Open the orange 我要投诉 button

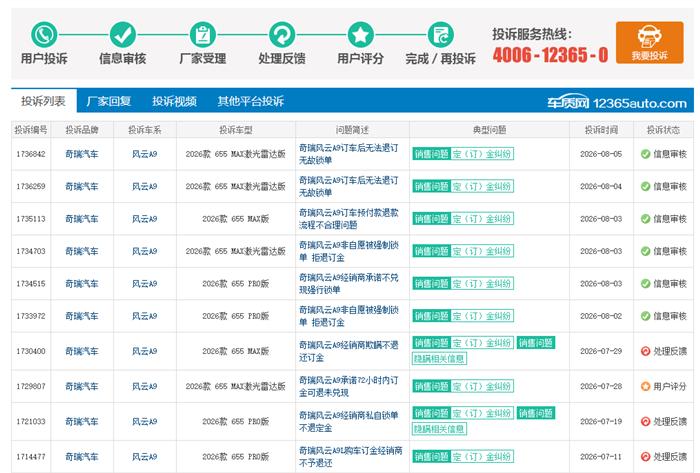650,42
